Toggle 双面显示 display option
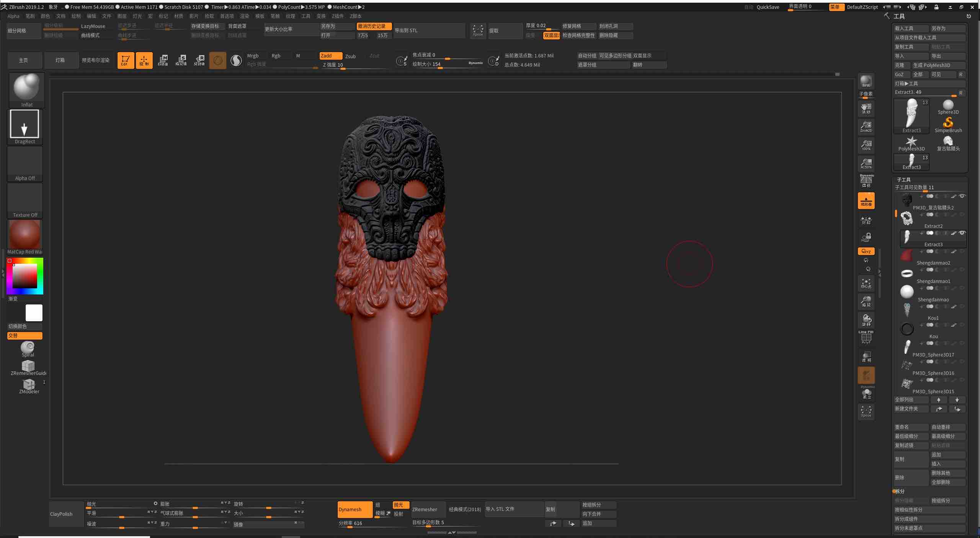Screen dimensions: 980x538 tap(551, 35)
